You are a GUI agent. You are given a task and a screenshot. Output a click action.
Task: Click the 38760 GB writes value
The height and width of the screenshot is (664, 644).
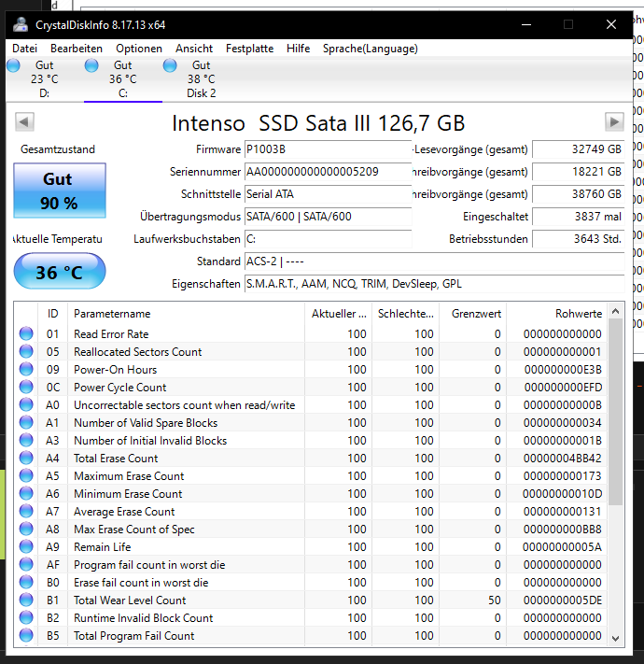[x=578, y=194]
